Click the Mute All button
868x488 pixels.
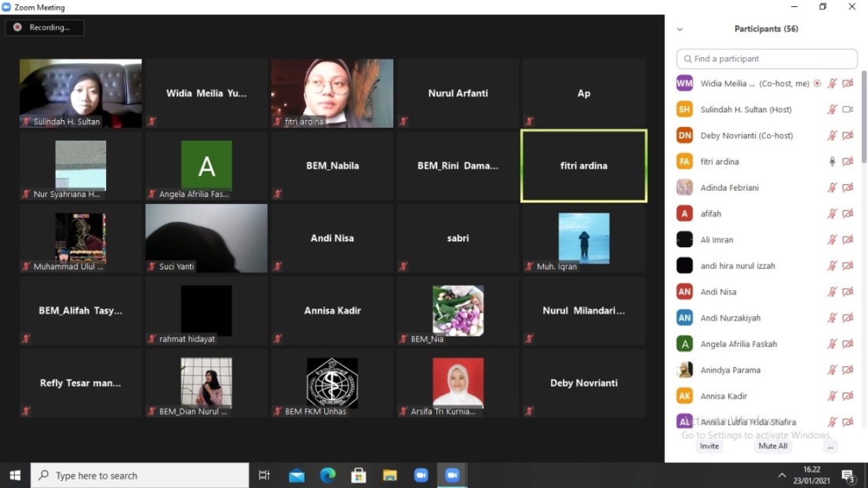pos(773,446)
